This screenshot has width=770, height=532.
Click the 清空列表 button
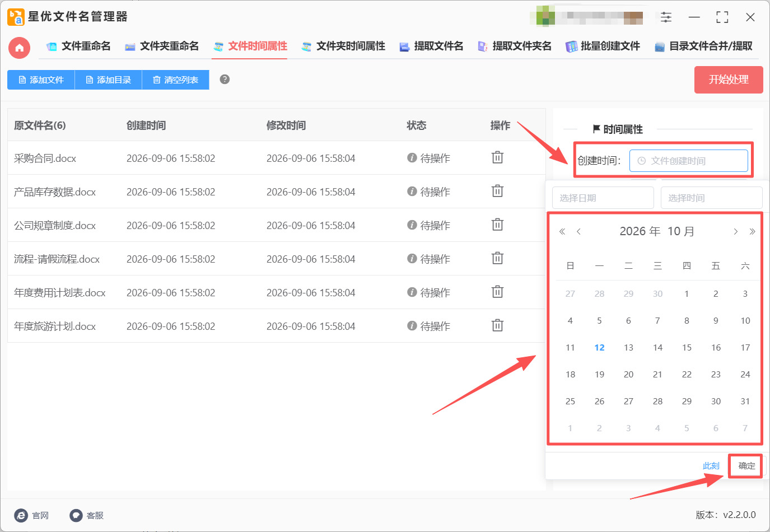(x=175, y=80)
